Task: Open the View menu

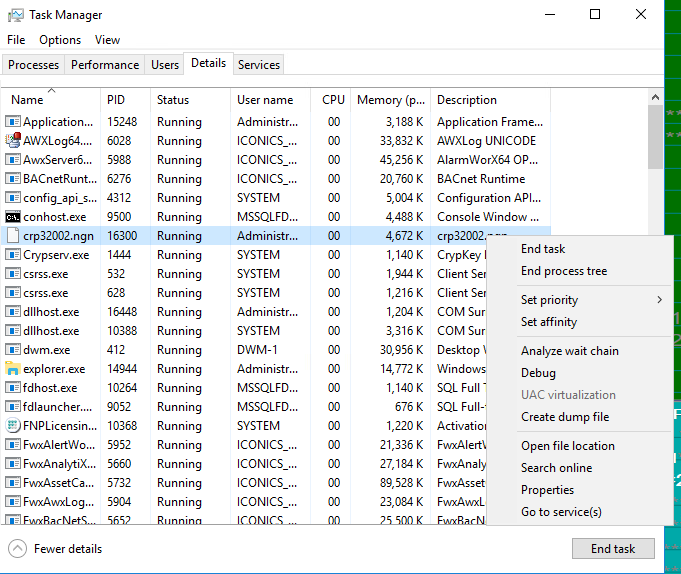Action: point(107,40)
